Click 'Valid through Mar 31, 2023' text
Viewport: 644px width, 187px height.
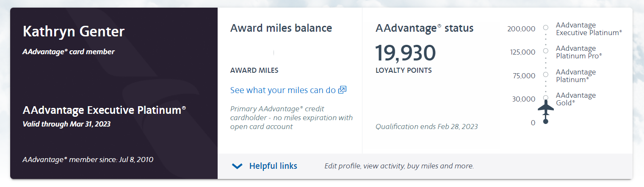click(66, 124)
